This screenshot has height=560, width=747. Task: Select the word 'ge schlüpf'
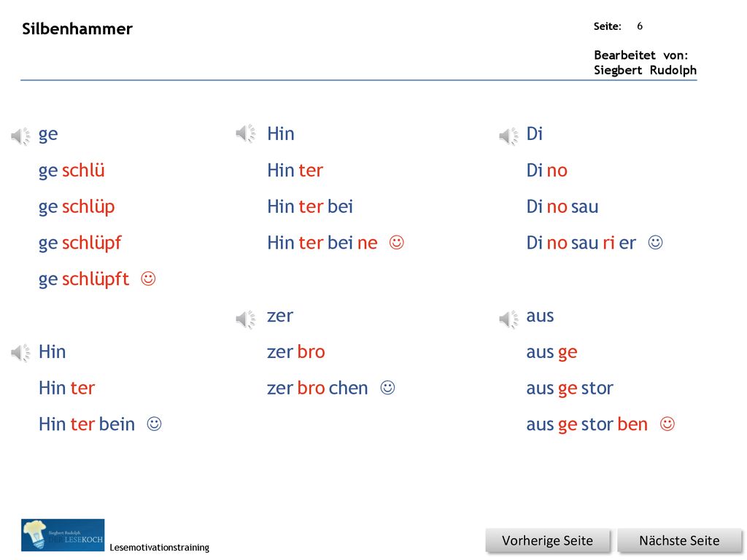pyautogui.click(x=80, y=243)
